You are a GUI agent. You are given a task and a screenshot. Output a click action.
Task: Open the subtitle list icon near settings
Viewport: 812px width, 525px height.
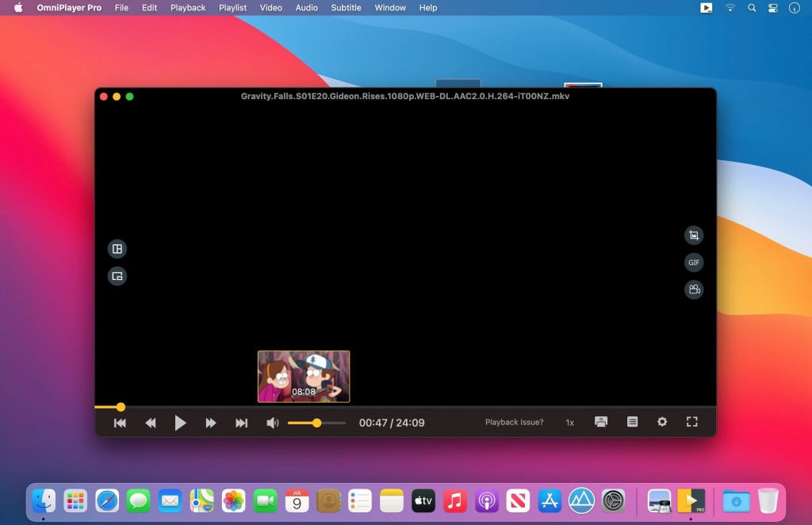pyautogui.click(x=631, y=422)
